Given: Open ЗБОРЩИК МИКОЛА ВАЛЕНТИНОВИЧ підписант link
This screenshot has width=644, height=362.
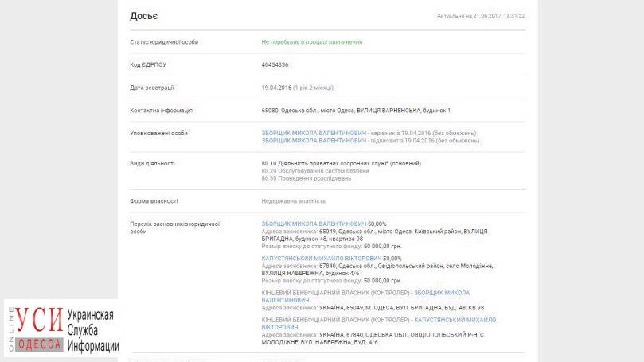Looking at the screenshot, I should point(314,140).
